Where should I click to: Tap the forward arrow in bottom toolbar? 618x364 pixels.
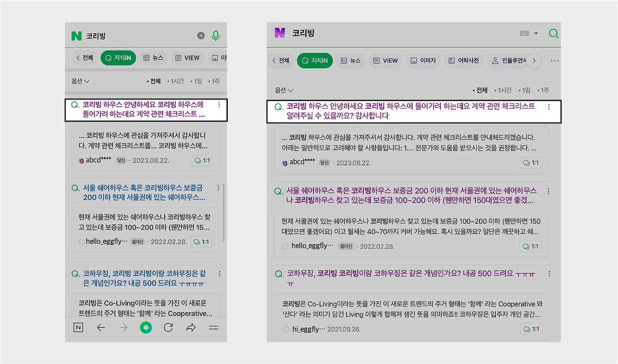[x=124, y=328]
